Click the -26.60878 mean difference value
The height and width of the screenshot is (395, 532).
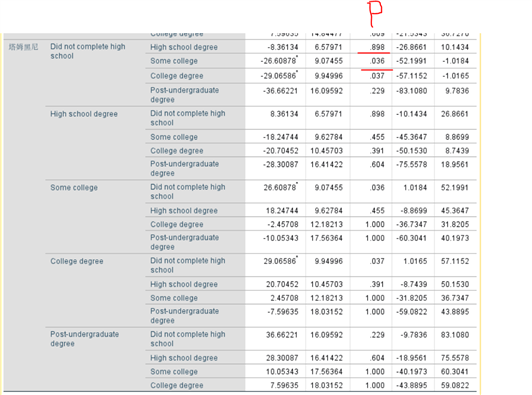279,61
